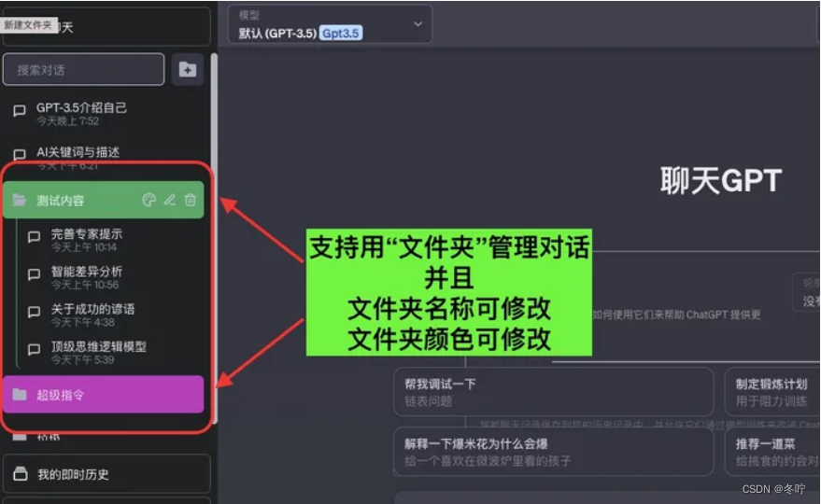Click timestamp 今天晚上 7:52
Image resolution: width=821 pixels, height=504 pixels.
[67, 121]
